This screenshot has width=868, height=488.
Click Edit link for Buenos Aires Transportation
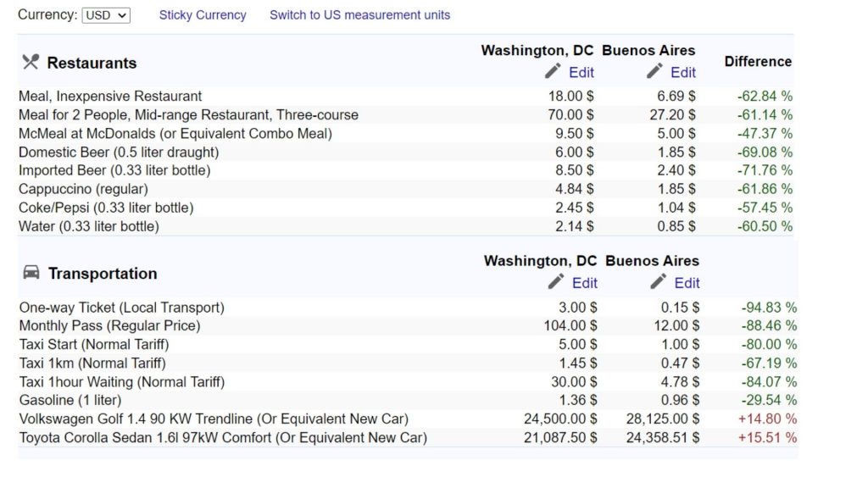pos(687,283)
